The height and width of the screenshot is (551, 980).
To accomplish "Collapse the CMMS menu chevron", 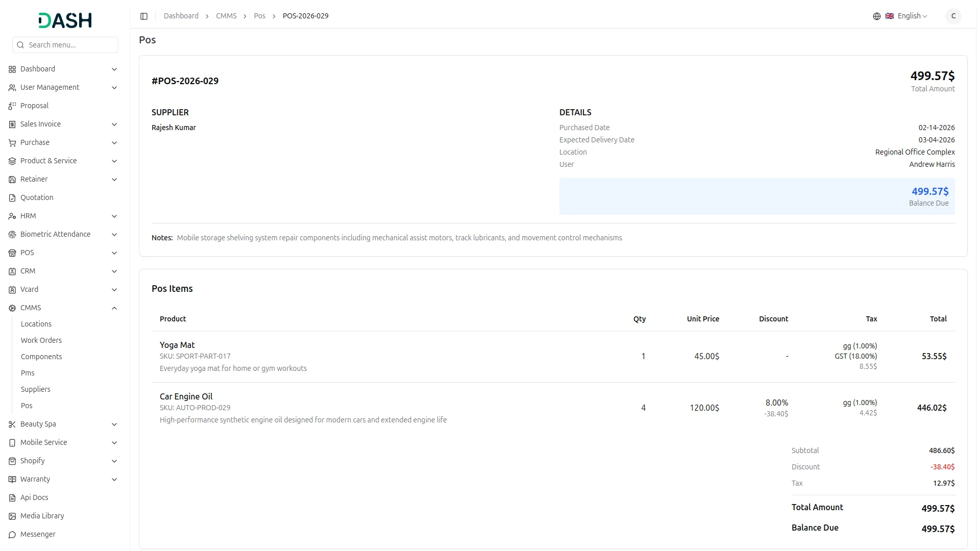I will (114, 308).
